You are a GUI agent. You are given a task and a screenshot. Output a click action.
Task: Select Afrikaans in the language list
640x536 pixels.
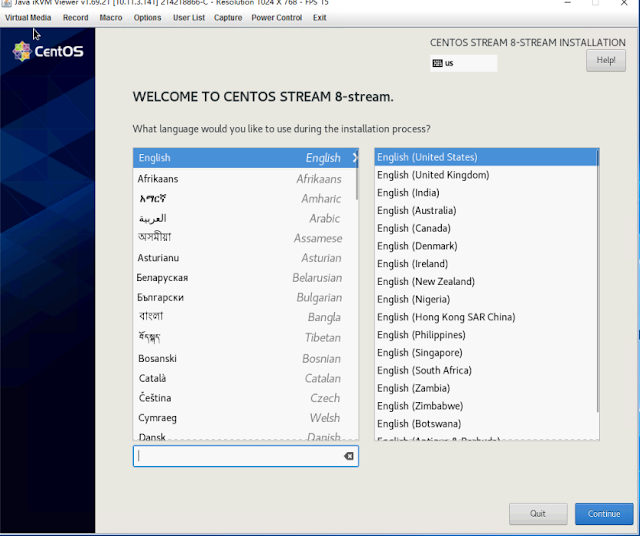[x=246, y=179]
